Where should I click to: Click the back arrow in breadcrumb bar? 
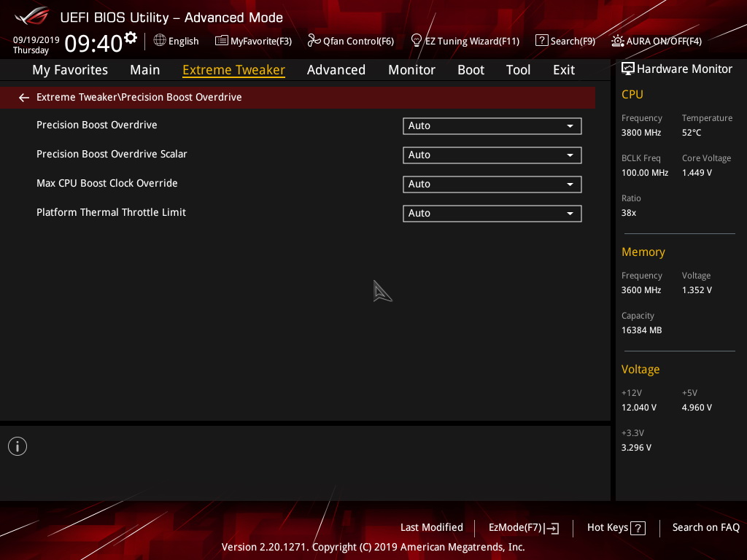coord(24,98)
